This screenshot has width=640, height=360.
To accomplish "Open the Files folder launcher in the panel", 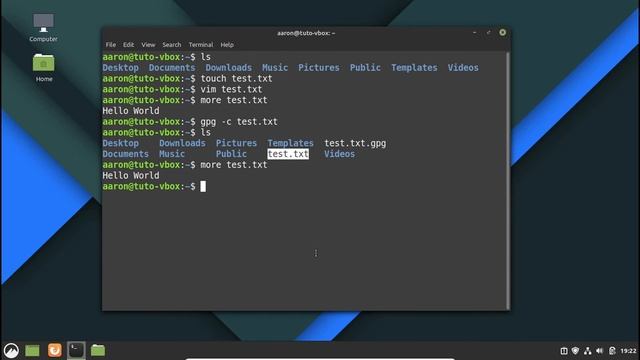I will (x=98, y=350).
